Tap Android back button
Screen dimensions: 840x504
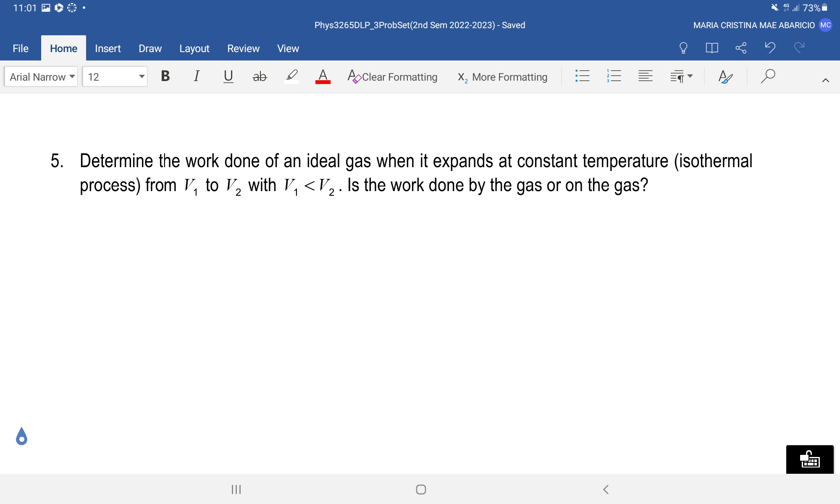click(606, 489)
